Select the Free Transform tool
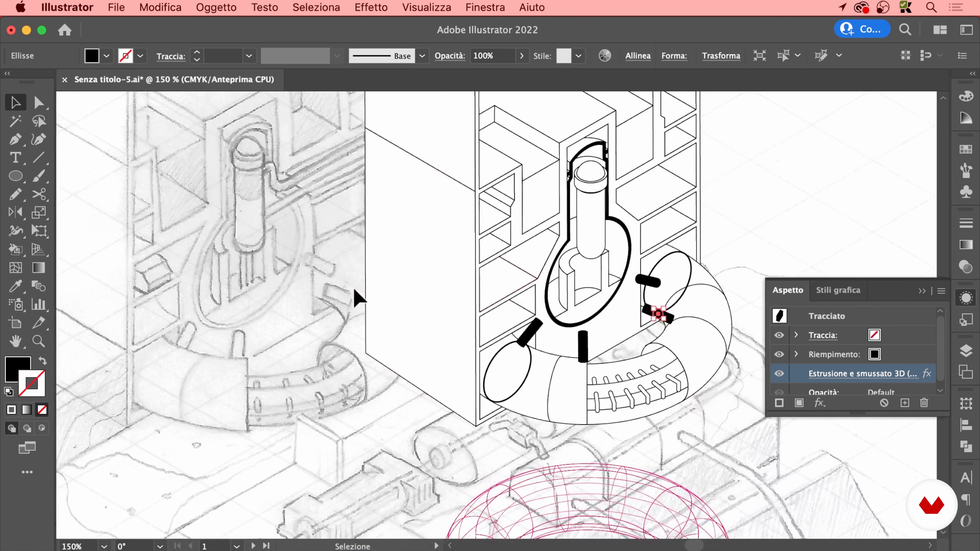The image size is (980, 551). coord(39,231)
